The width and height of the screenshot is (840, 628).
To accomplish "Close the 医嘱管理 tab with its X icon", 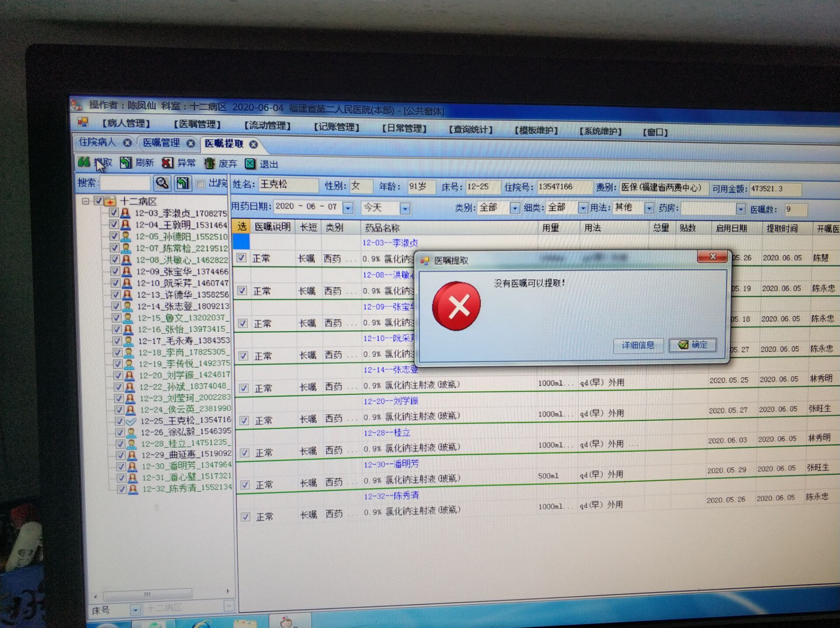I will click(x=191, y=143).
